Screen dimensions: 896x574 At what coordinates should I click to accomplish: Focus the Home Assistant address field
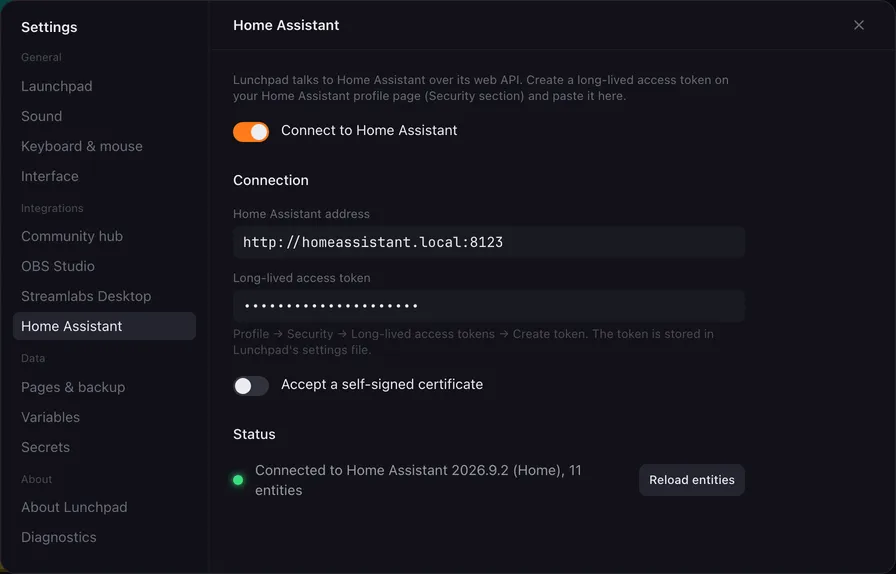tap(489, 242)
